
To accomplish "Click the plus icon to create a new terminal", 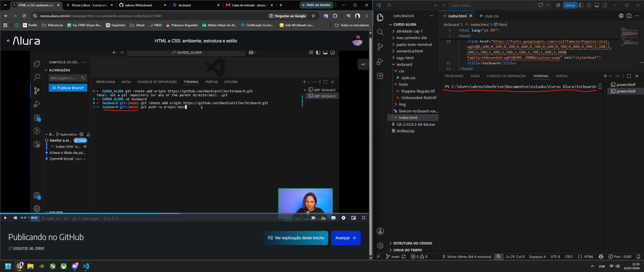I will (x=605, y=76).
